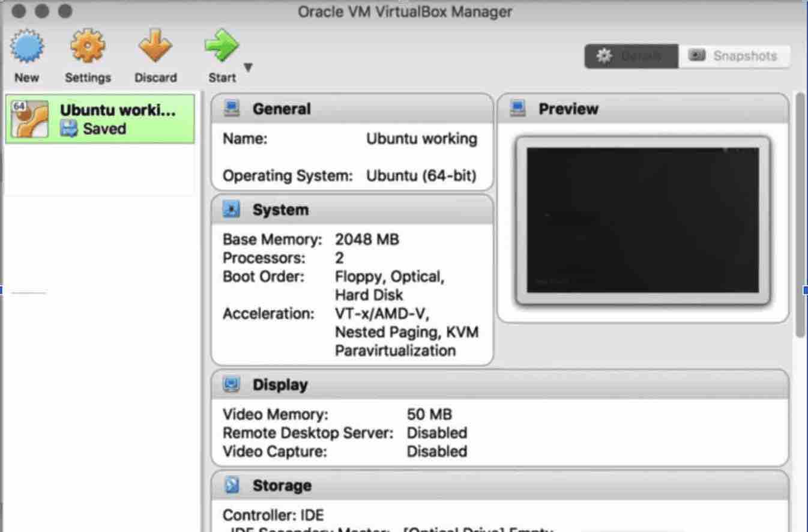Click the Ubuntu (64-bit) operating system value
This screenshot has height=532, width=808.
coord(421,176)
